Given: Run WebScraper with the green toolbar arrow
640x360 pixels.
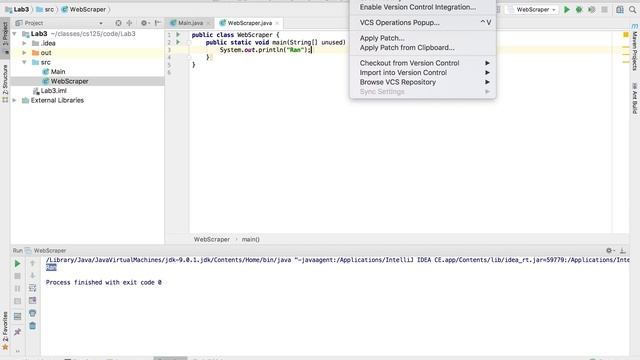Looking at the screenshot, I should [567, 9].
